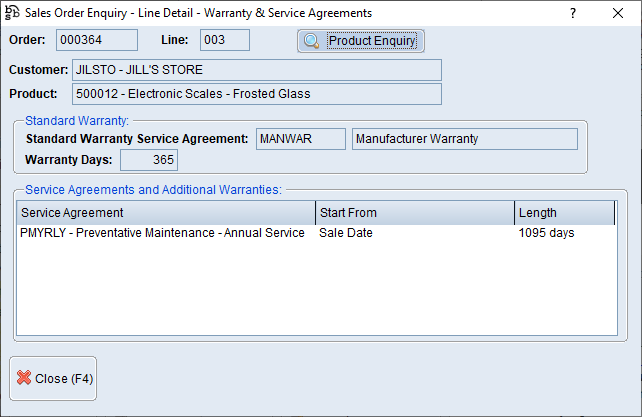This screenshot has height=417, width=642.
Task: Click the Product field Electronic Scales
Action: [x=256, y=94]
